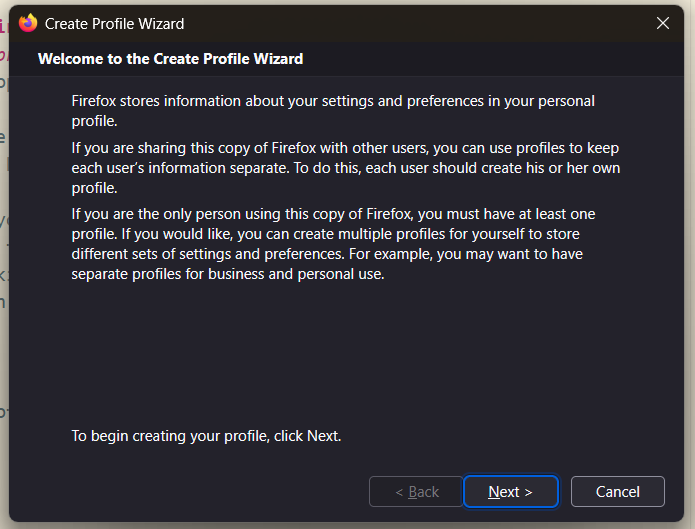Click the 'To begin creating your profile' text
The image size is (695, 529).
[206, 436]
